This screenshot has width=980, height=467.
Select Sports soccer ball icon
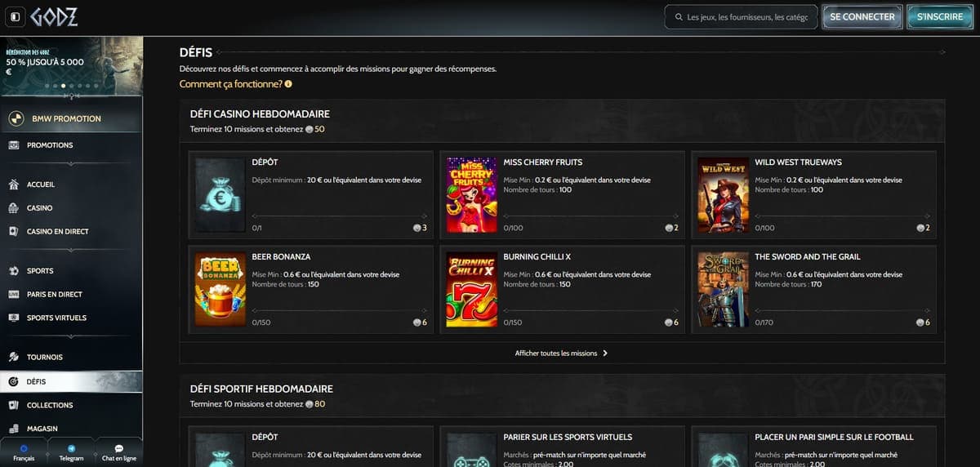click(x=13, y=271)
